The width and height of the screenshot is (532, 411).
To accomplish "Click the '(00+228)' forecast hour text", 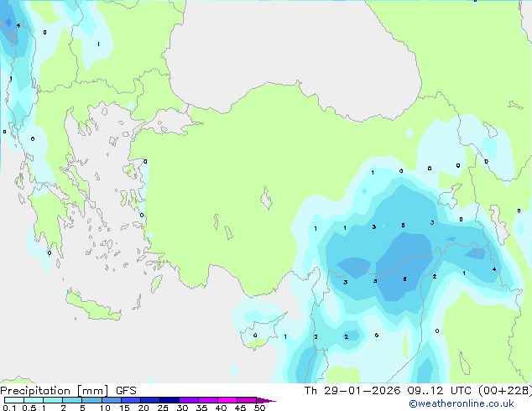I will [x=505, y=391].
